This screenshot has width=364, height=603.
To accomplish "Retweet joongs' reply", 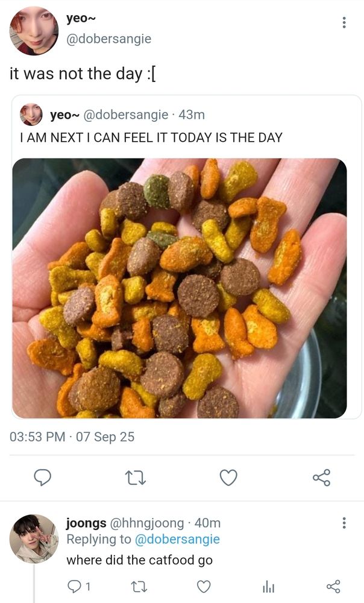I will tap(138, 586).
